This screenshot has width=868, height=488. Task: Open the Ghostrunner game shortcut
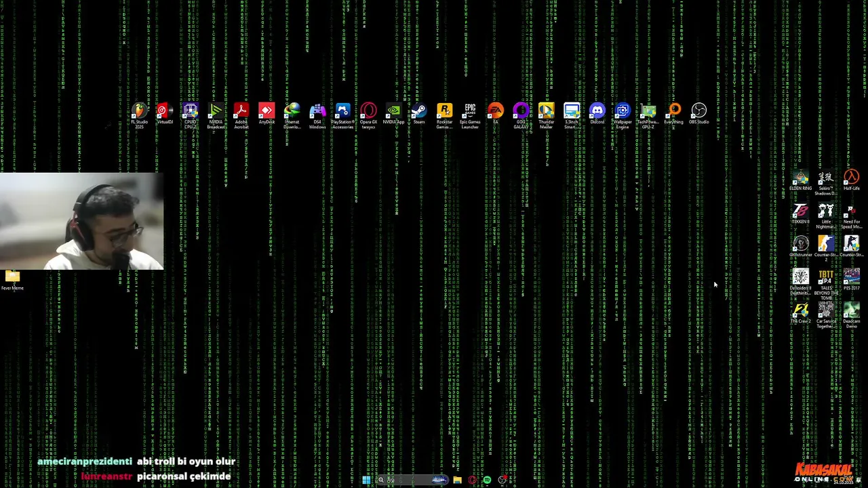point(801,247)
